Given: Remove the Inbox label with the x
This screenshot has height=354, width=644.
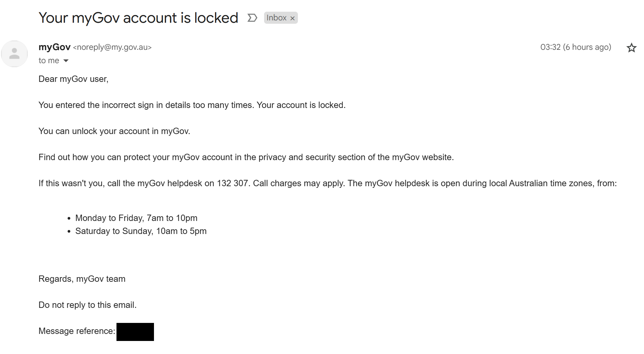Looking at the screenshot, I should [x=293, y=18].
